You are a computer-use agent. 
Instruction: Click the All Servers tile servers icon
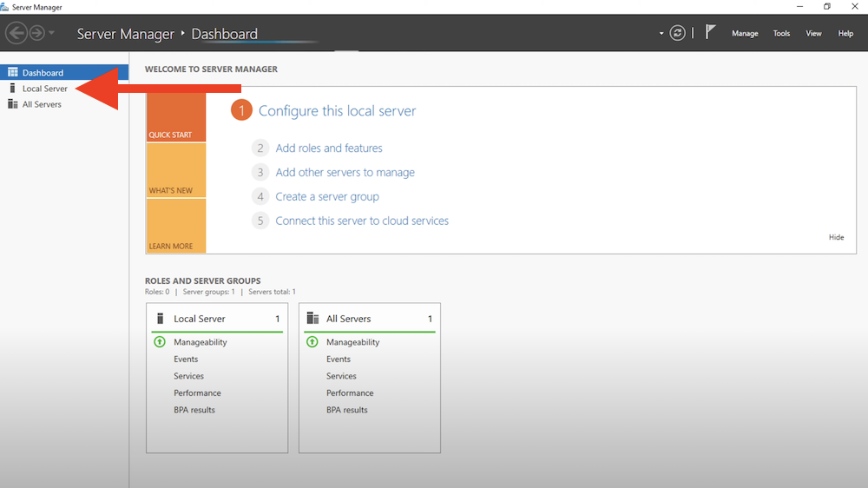click(x=312, y=318)
